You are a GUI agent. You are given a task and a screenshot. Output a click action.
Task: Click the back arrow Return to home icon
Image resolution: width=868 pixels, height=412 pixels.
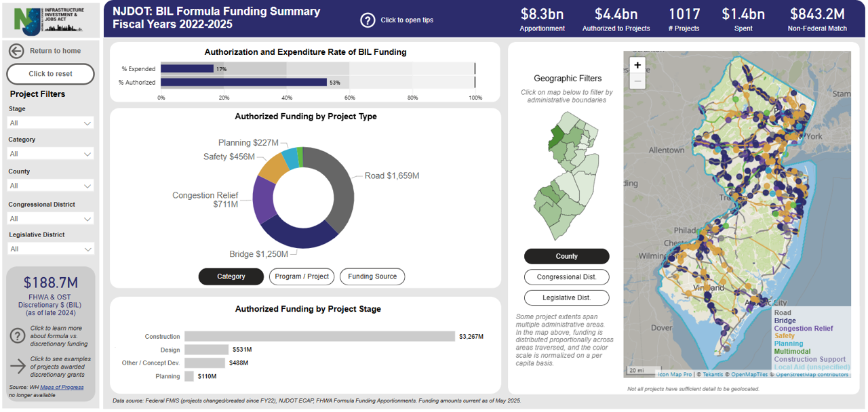[17, 51]
